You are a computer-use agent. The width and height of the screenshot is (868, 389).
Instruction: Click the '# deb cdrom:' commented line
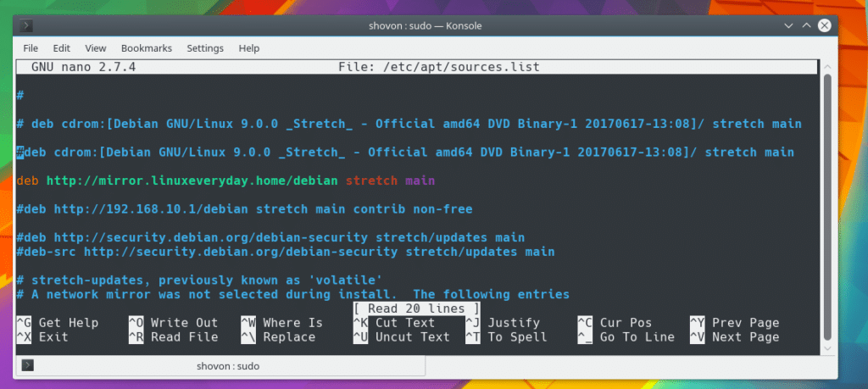(409, 124)
